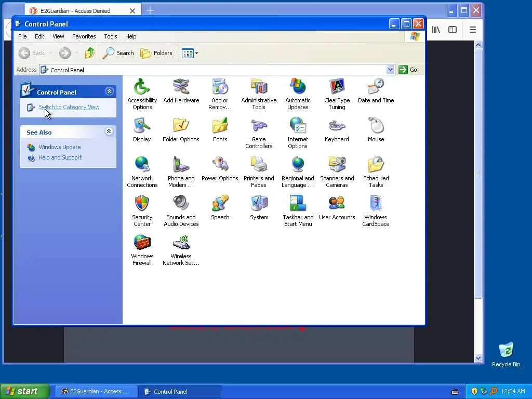Viewport: 532px width, 399px height.
Task: Open the Fonts folder icon
Action: point(220,129)
